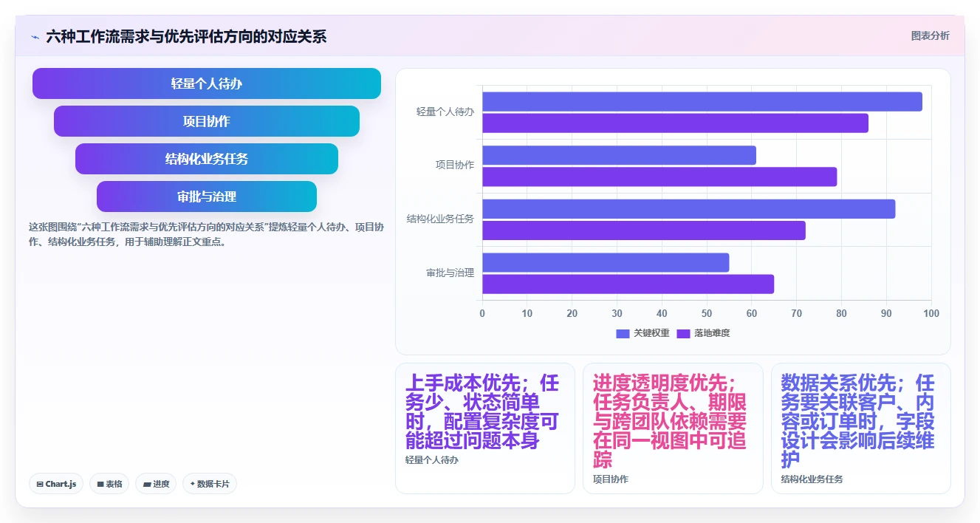This screenshot has height=523, width=980.
Task: Click the 表格 tag chip
Action: (109, 484)
